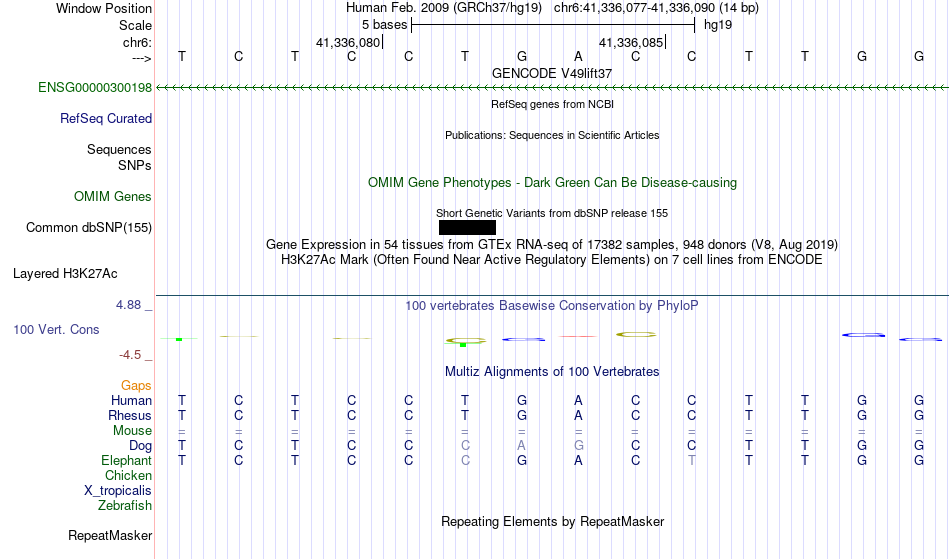Click the ---> strand direction arrow

tap(142, 58)
